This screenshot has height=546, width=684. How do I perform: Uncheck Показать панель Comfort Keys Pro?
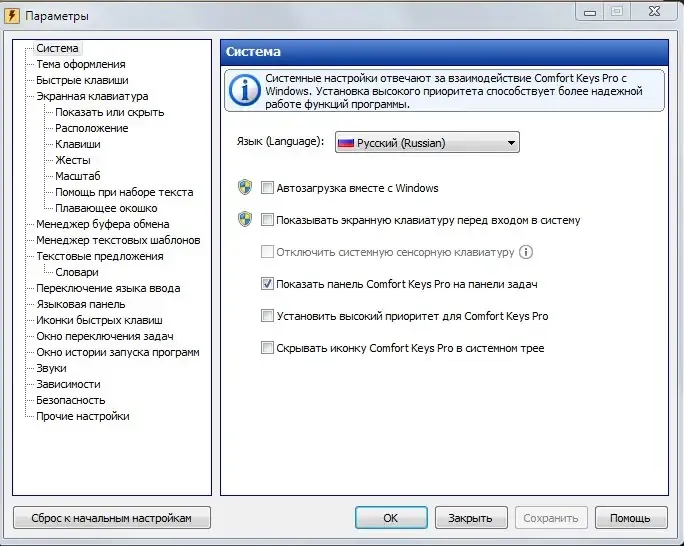click(x=267, y=284)
